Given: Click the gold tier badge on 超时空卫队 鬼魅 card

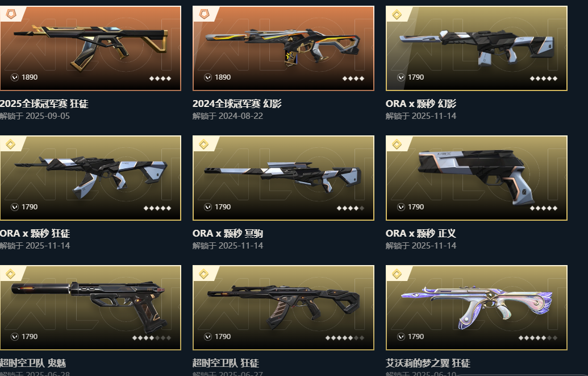Looking at the screenshot, I should pos(11,274).
